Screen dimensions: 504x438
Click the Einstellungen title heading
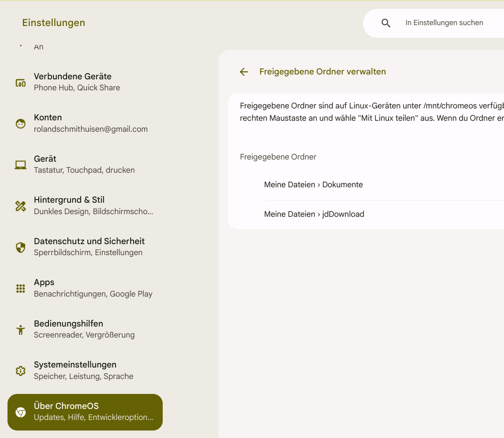coord(54,23)
